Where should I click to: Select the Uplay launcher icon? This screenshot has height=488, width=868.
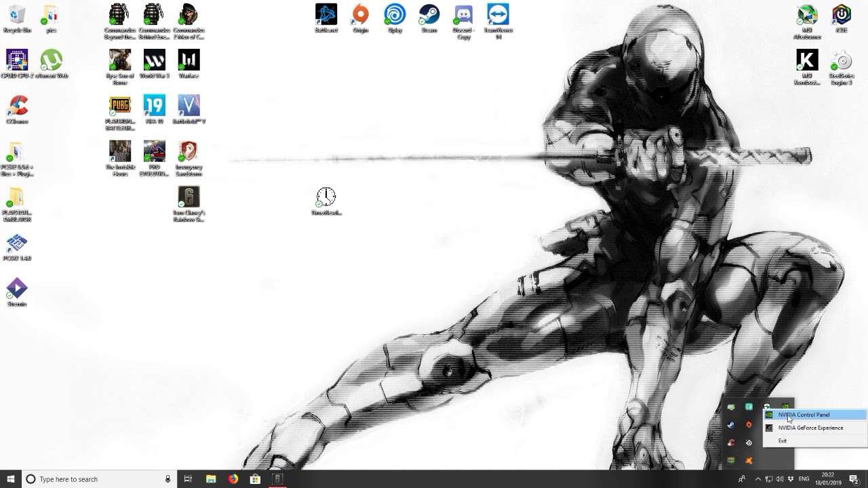(395, 19)
